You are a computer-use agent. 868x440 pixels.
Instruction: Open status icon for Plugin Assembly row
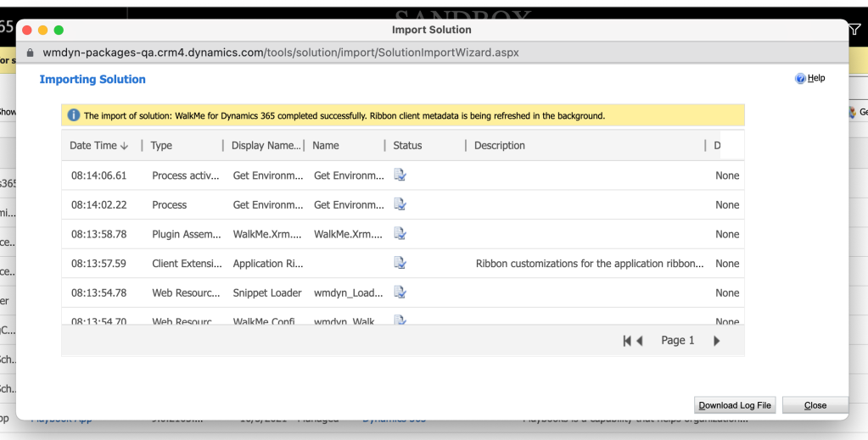tap(400, 234)
